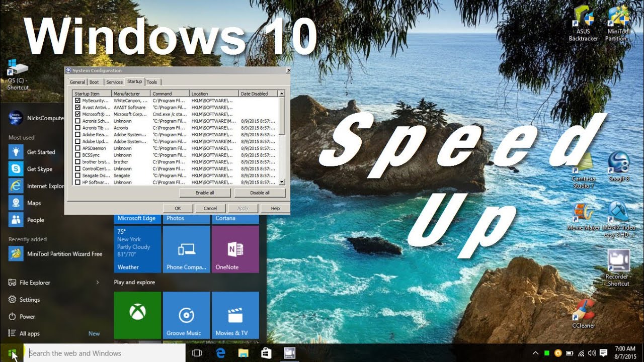
Task: Uncheck Microsoft startup item checkbox
Action: point(77,114)
